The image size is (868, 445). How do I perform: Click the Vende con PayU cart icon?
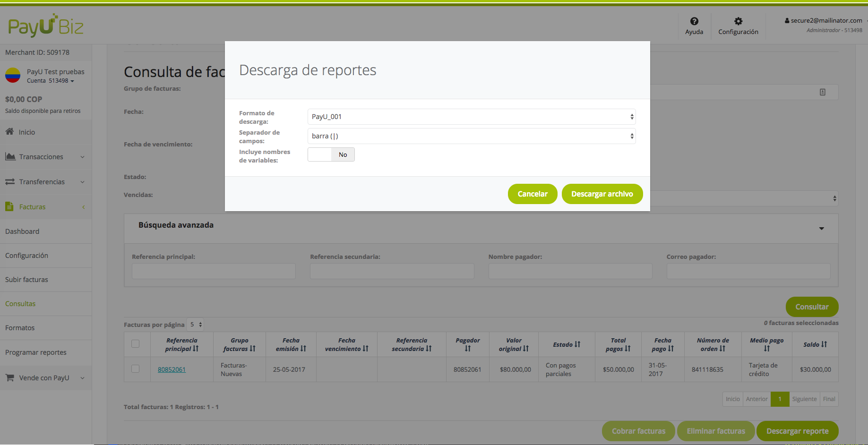pos(9,377)
